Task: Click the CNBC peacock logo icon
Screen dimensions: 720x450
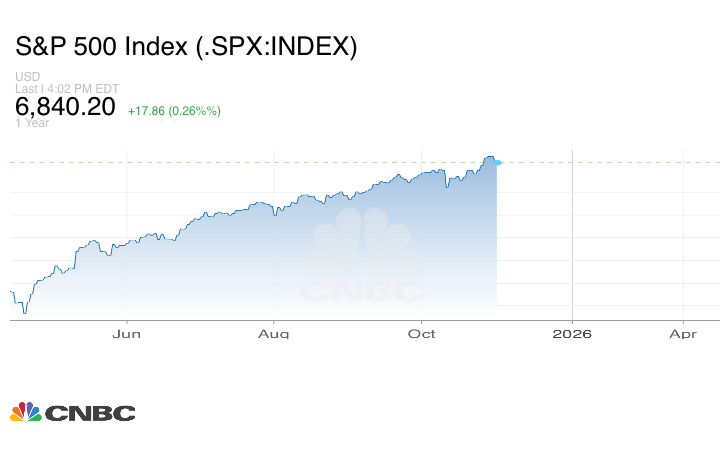Action: pyautogui.click(x=25, y=412)
